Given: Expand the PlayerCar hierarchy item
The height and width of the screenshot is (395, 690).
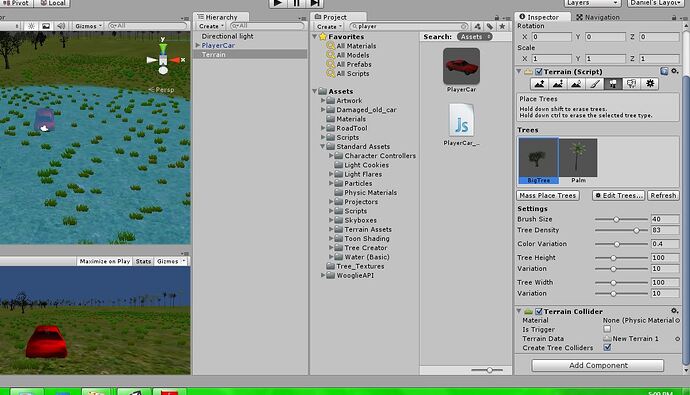Looking at the screenshot, I should pyautogui.click(x=198, y=45).
